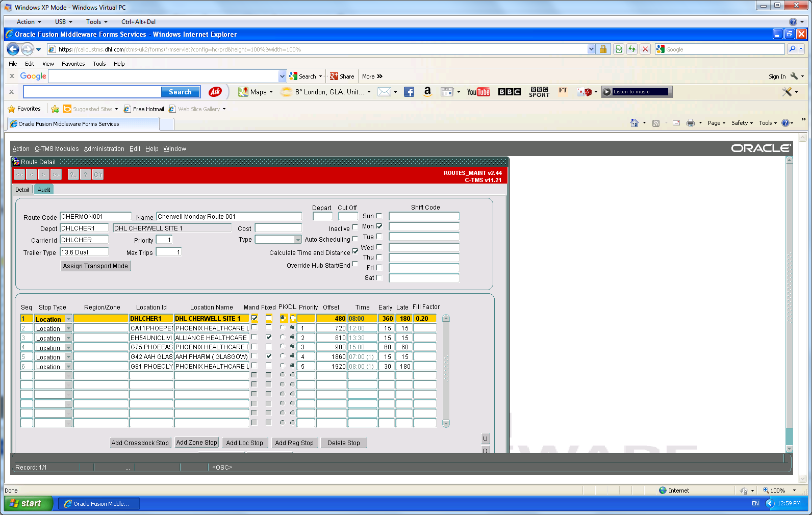Enable the Override Hub Start/End checkbox

click(x=355, y=264)
